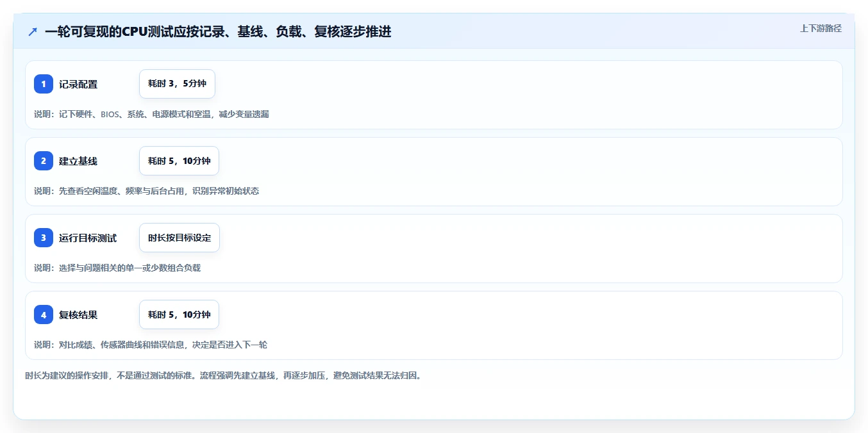Click the 耗时 3，5分钟 pill
This screenshot has height=433, width=868.
[x=177, y=84]
